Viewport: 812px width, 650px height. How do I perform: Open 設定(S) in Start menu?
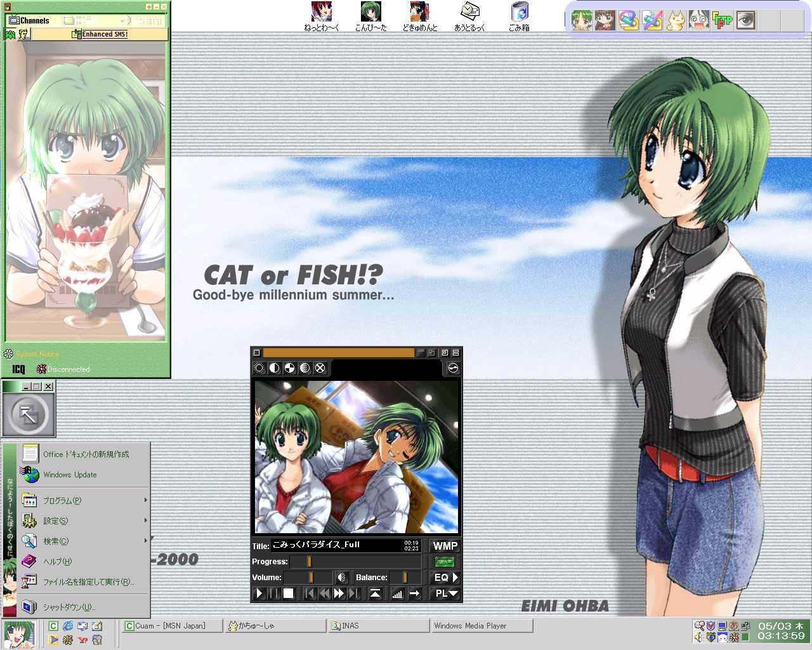(x=84, y=521)
